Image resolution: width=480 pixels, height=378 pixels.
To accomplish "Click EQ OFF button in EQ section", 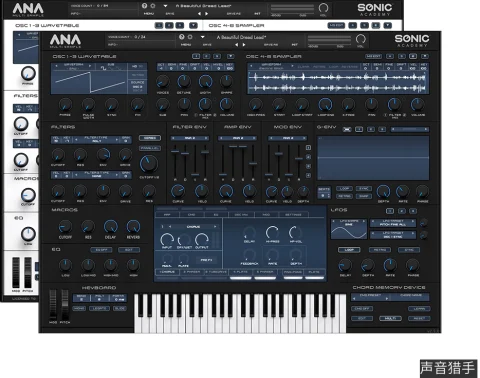I will pyautogui.click(x=101, y=250).
